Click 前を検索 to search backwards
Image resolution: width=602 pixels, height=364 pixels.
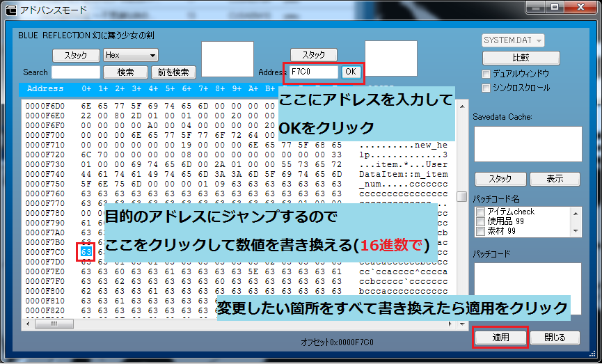click(173, 72)
